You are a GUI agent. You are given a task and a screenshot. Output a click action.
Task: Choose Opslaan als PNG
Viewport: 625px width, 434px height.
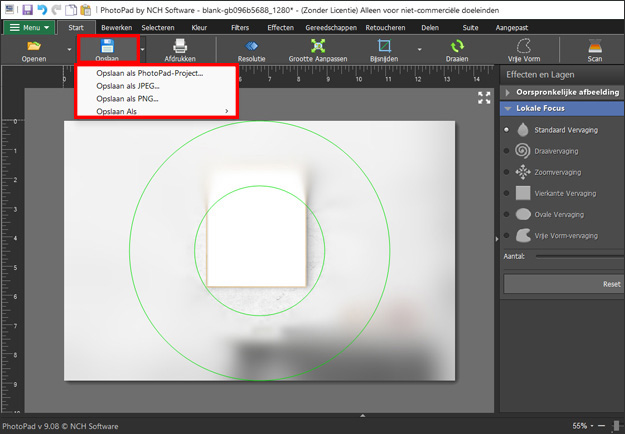coord(157,98)
